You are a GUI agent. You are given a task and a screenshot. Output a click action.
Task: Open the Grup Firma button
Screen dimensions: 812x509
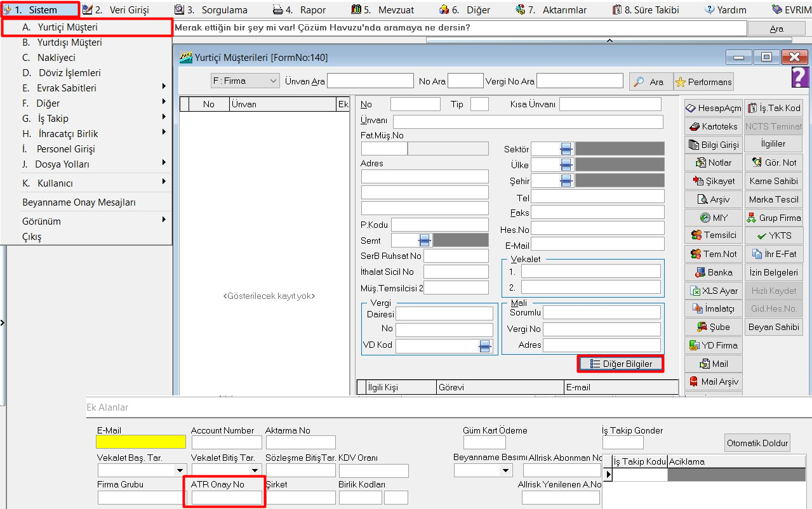773,218
